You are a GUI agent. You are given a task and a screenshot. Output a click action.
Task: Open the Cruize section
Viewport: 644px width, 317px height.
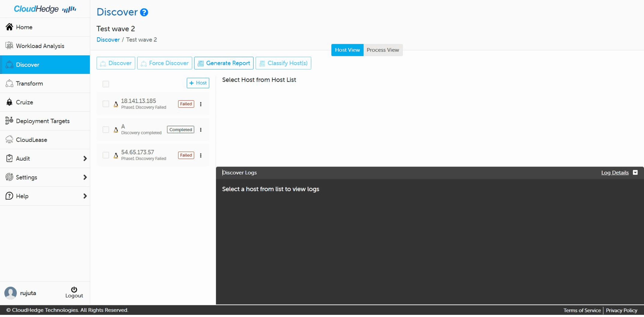45,102
